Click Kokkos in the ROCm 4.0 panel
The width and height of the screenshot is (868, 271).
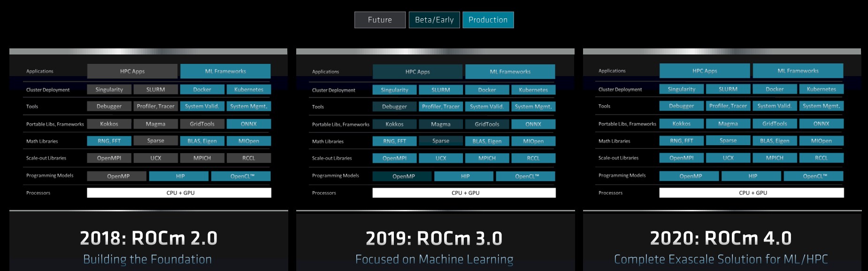682,124
